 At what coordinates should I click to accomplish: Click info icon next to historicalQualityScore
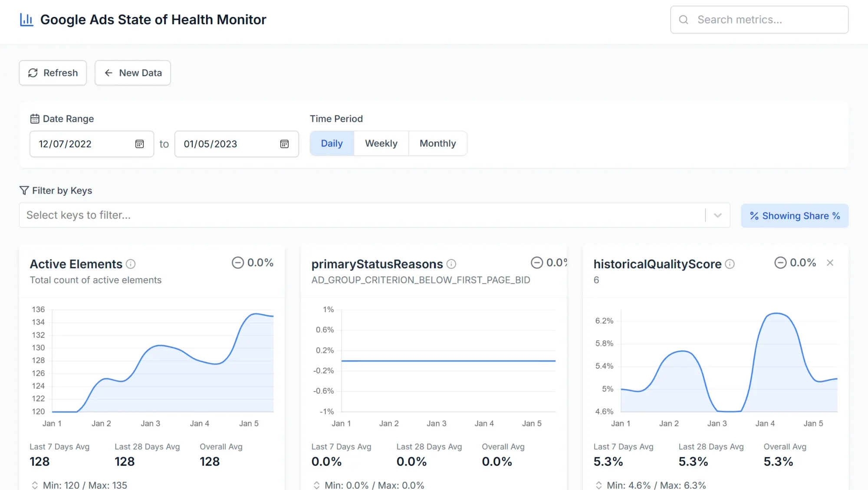pyautogui.click(x=730, y=264)
